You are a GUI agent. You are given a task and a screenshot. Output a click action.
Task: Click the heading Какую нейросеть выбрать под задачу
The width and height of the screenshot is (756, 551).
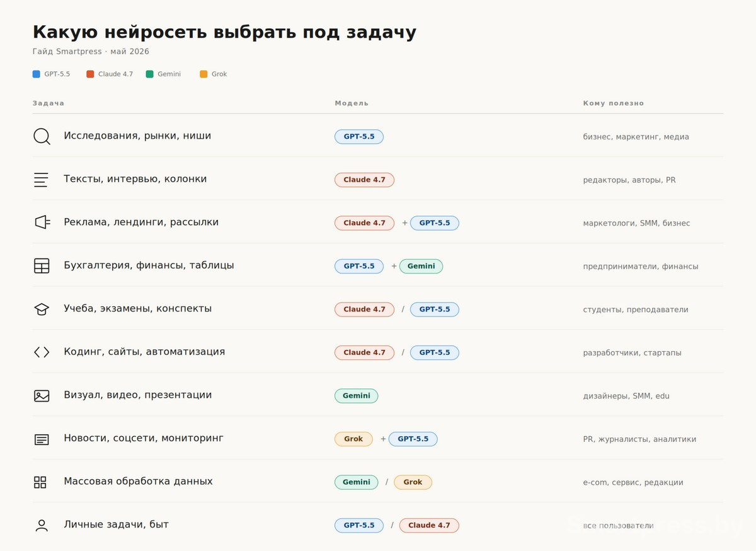(224, 32)
